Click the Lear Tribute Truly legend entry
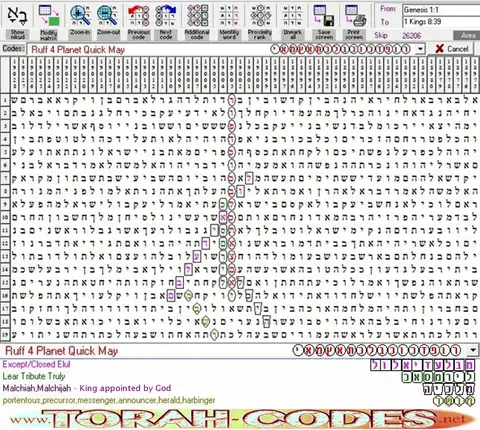Screen dimensions: 480x430 34,376
